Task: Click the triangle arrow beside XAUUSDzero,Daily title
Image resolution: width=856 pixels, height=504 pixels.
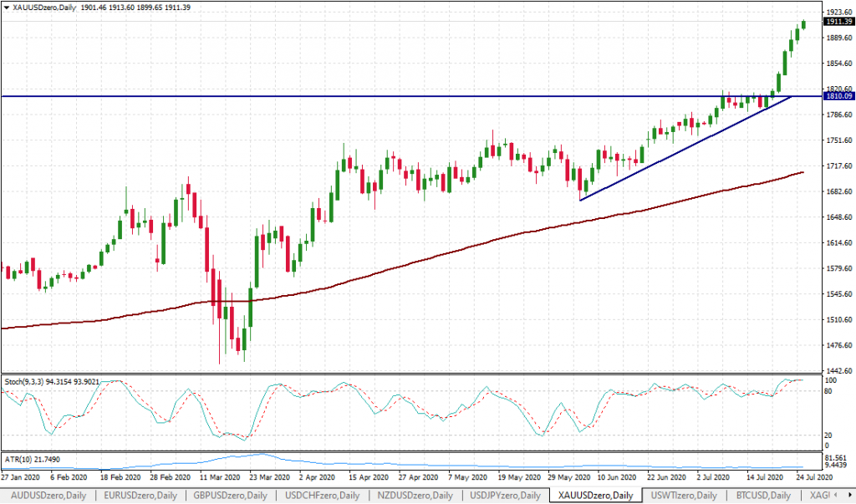Action: click(6, 7)
